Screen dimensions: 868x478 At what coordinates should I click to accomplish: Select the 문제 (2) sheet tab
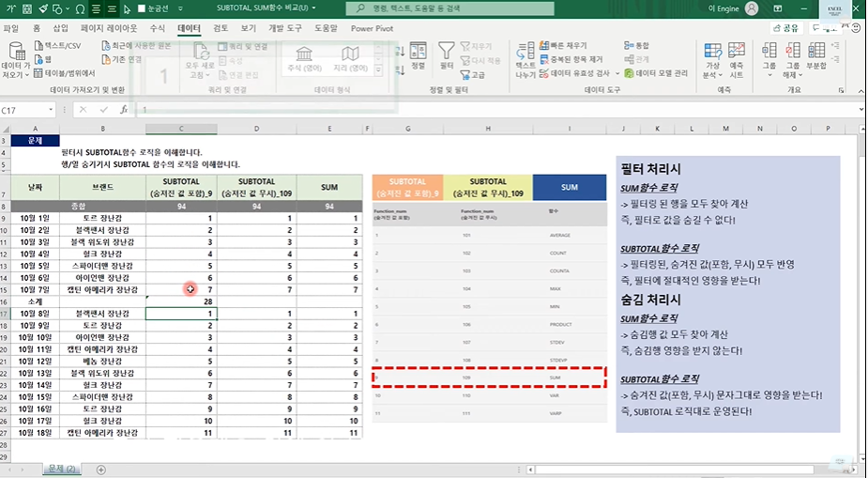[62, 470]
